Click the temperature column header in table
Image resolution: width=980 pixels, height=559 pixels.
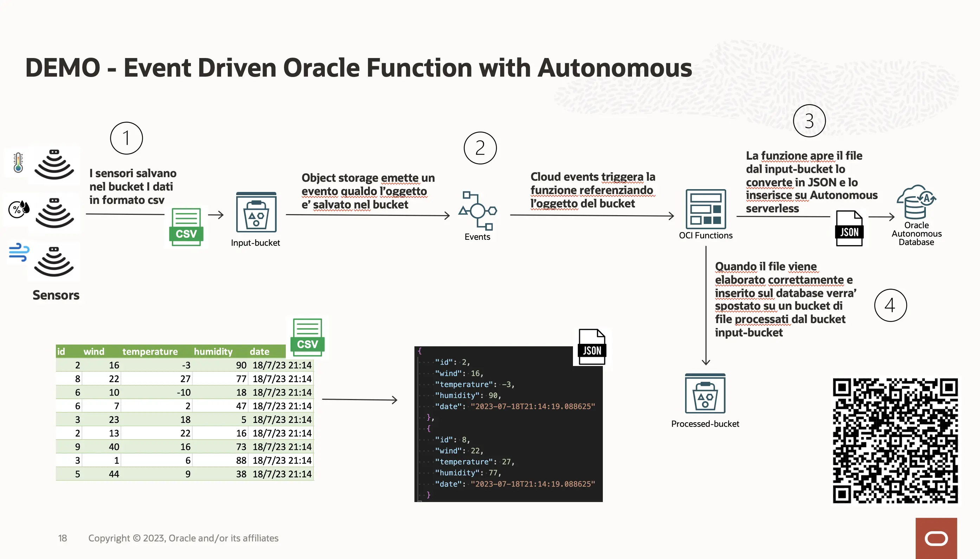[150, 351]
